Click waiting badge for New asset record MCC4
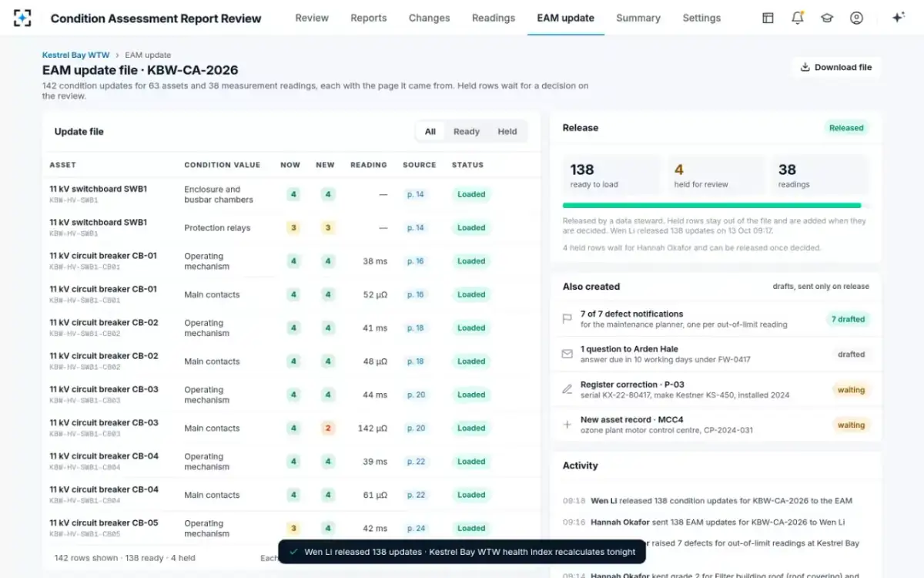Viewport: 924px width, 578px height. (851, 425)
